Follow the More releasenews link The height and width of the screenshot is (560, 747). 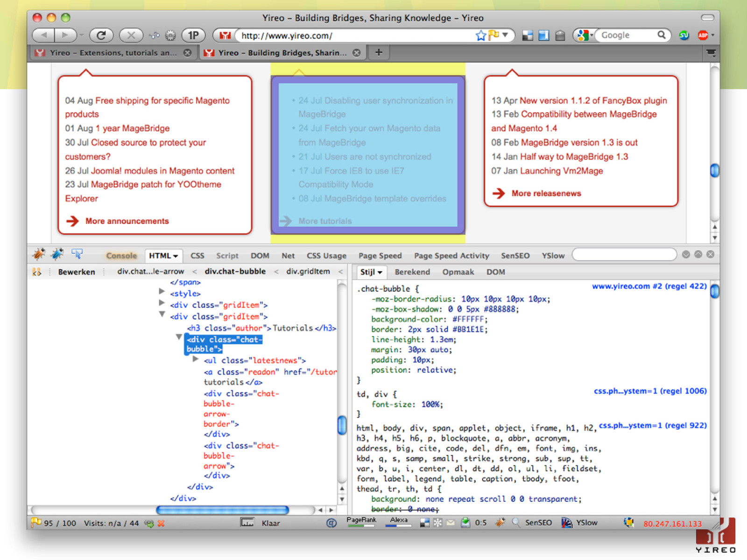tap(546, 193)
